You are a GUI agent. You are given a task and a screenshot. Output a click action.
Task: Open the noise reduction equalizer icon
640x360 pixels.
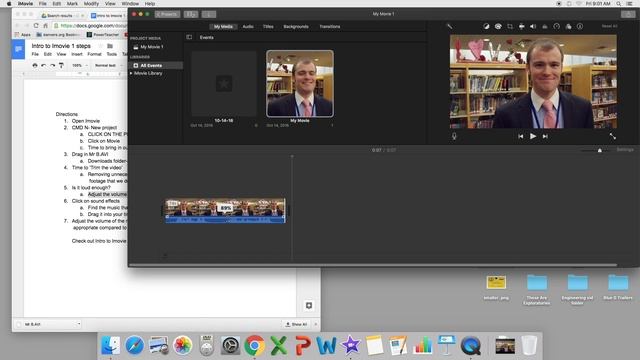pyautogui.click(x=545, y=27)
